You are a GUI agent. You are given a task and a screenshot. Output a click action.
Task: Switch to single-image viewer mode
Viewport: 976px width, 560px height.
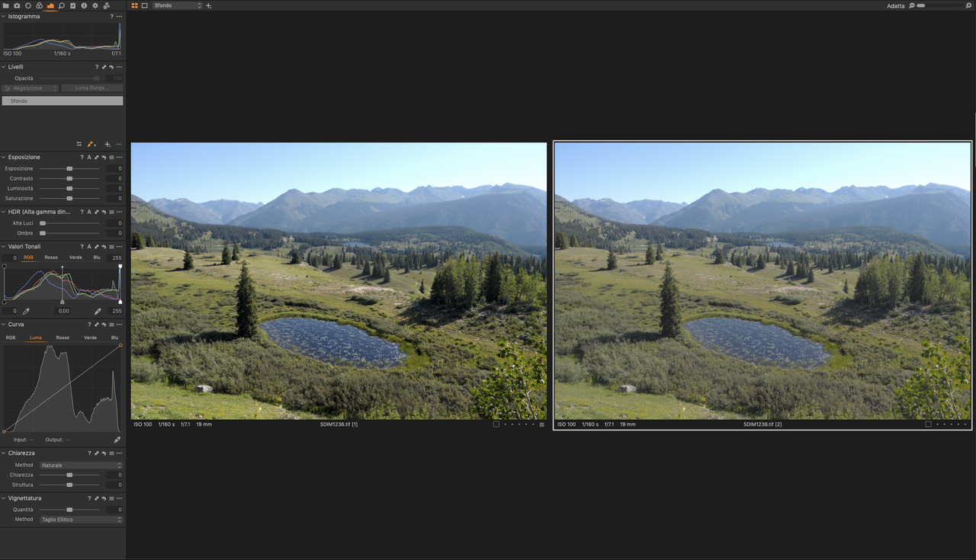coord(145,5)
